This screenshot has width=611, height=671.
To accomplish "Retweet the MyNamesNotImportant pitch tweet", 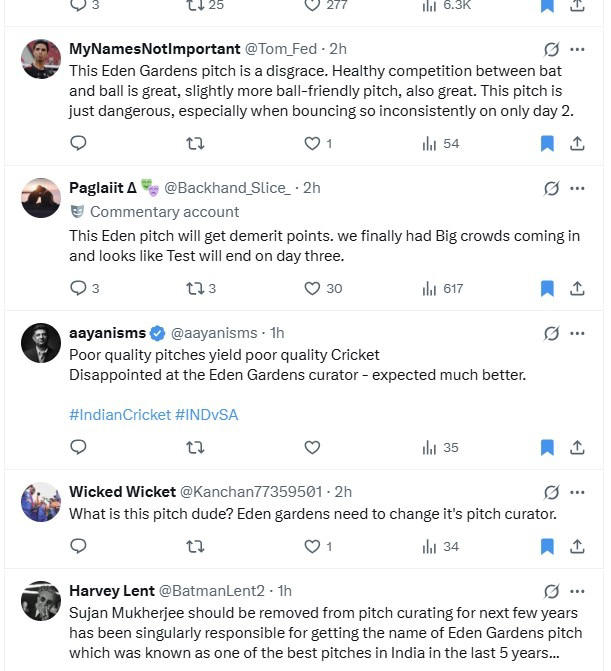I will [x=195, y=144].
